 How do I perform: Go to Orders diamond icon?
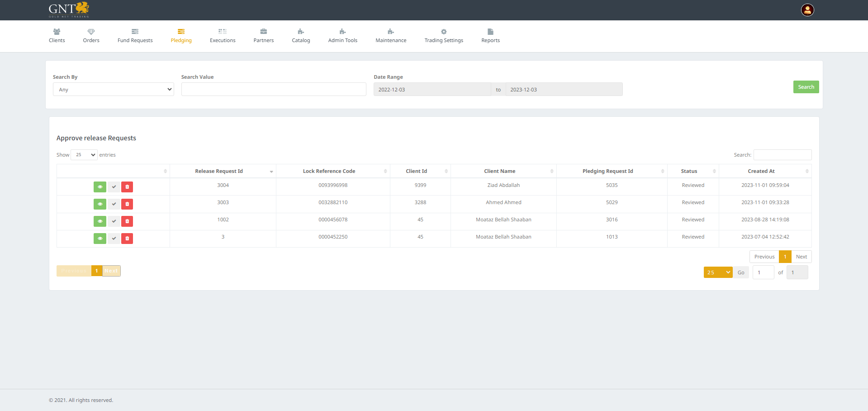[91, 32]
